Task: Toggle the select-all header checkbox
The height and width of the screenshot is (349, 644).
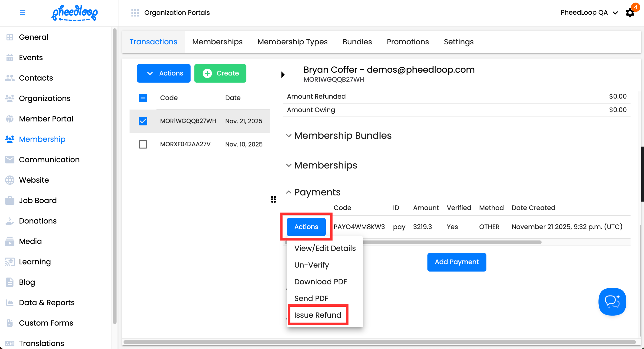Action: pos(143,98)
